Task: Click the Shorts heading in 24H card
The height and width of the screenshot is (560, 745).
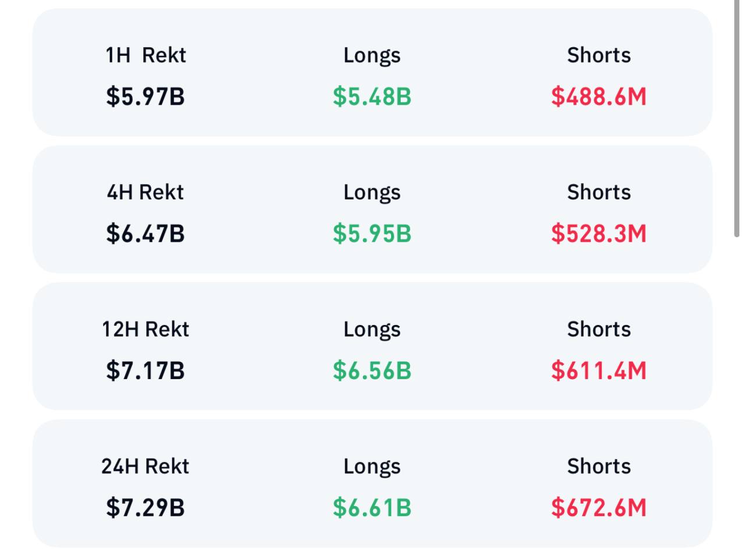Action: (598, 466)
